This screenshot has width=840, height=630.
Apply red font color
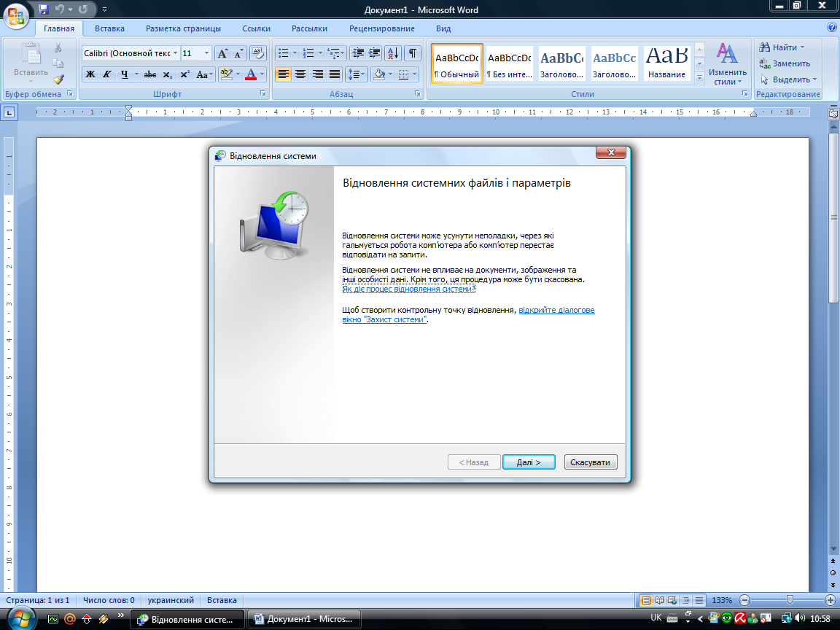tap(251, 74)
